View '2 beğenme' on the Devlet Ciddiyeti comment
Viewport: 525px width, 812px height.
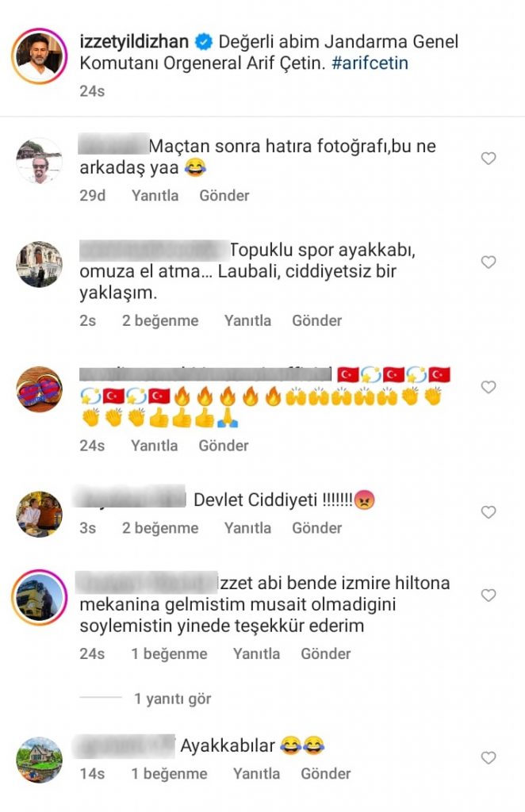[160, 527]
